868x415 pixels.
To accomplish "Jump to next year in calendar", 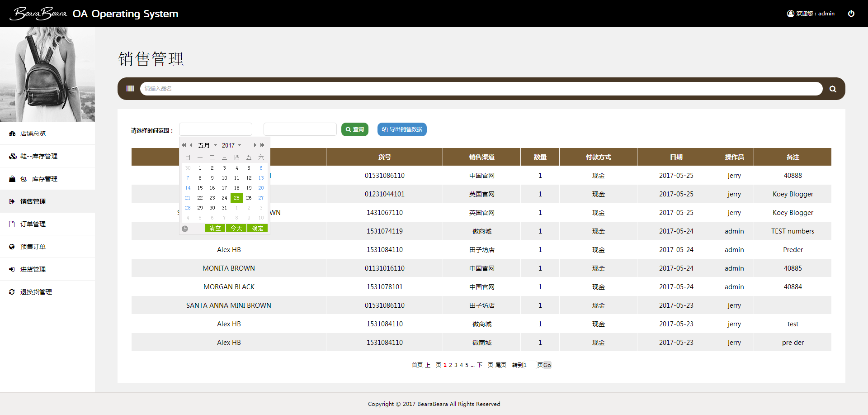I will pos(262,145).
